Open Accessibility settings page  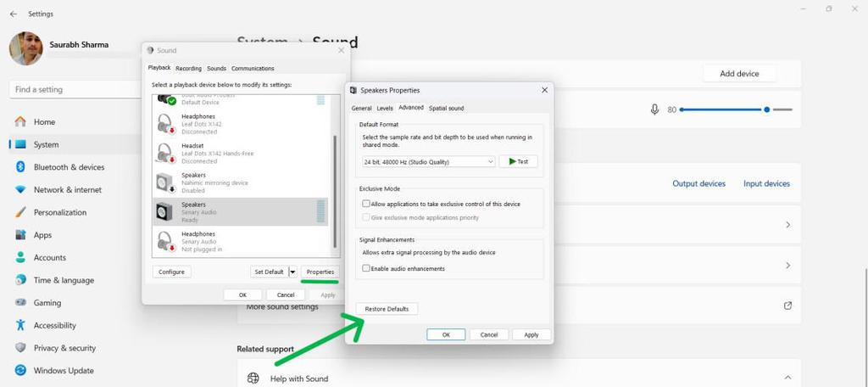[x=55, y=325]
